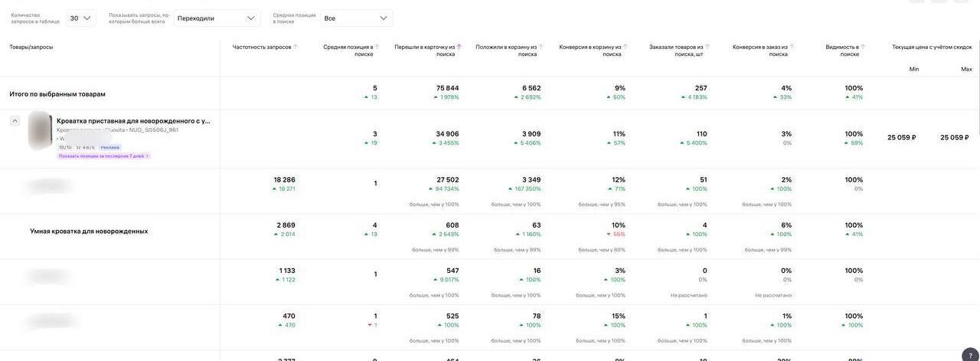
Task: Click query frequency value 18 286
Action: pyautogui.click(x=284, y=180)
